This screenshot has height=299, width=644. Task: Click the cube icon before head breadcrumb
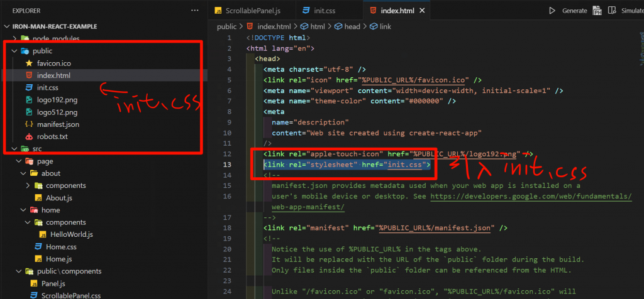coord(338,26)
